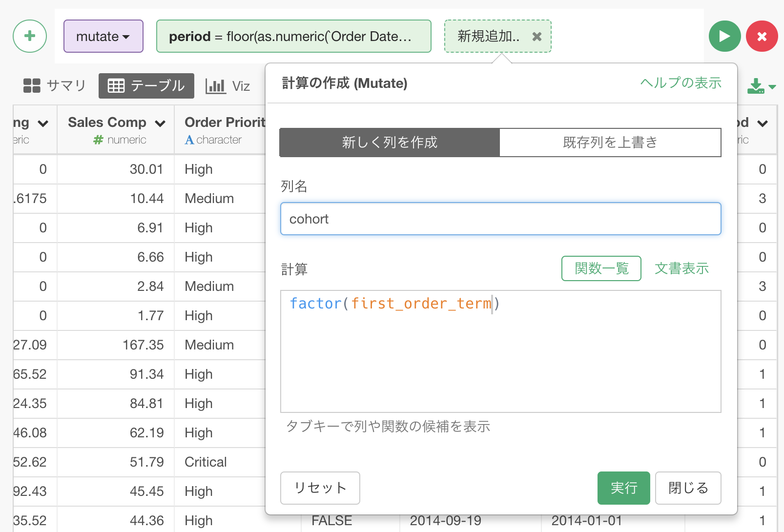
Task: Select the period = floor step token
Action: point(294,36)
